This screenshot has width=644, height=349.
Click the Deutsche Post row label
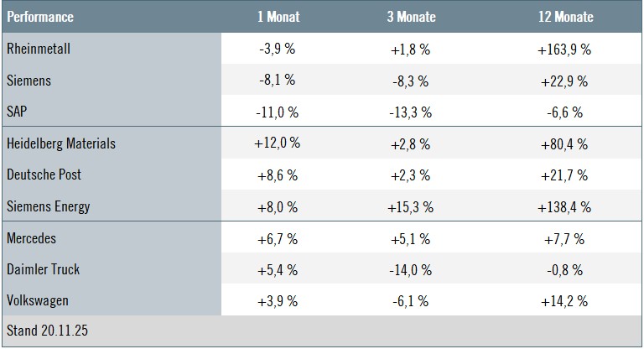coord(43,175)
